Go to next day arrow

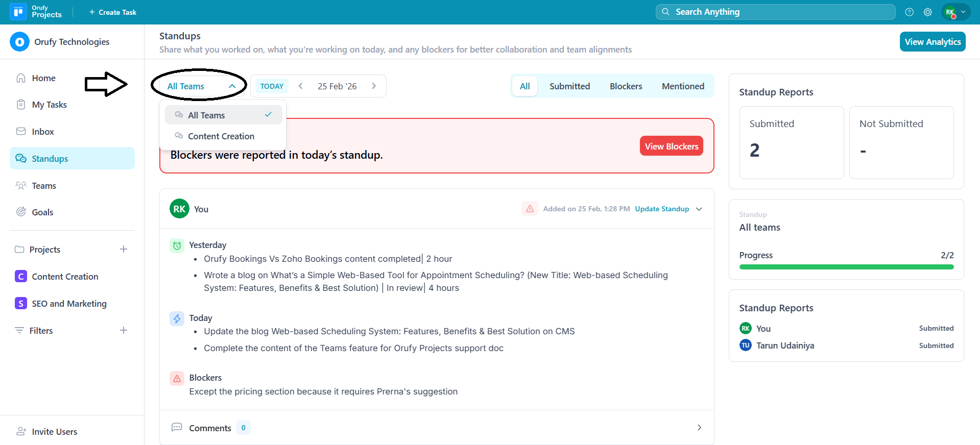[374, 86]
